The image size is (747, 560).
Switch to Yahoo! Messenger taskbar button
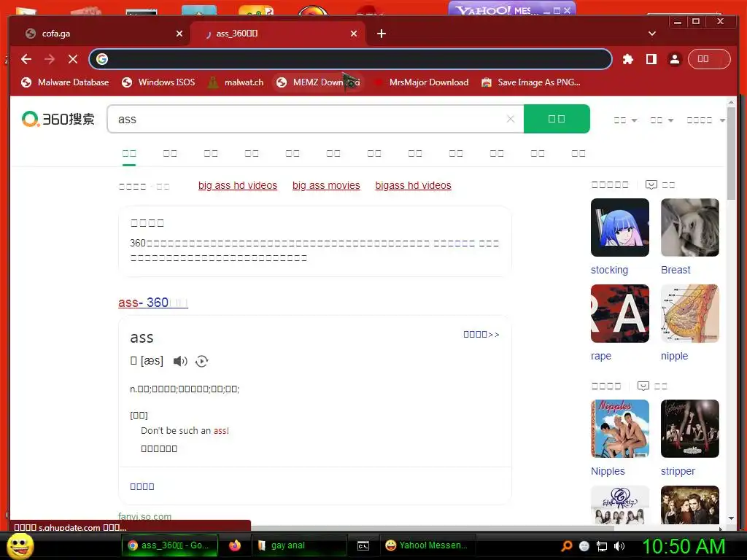(x=427, y=545)
